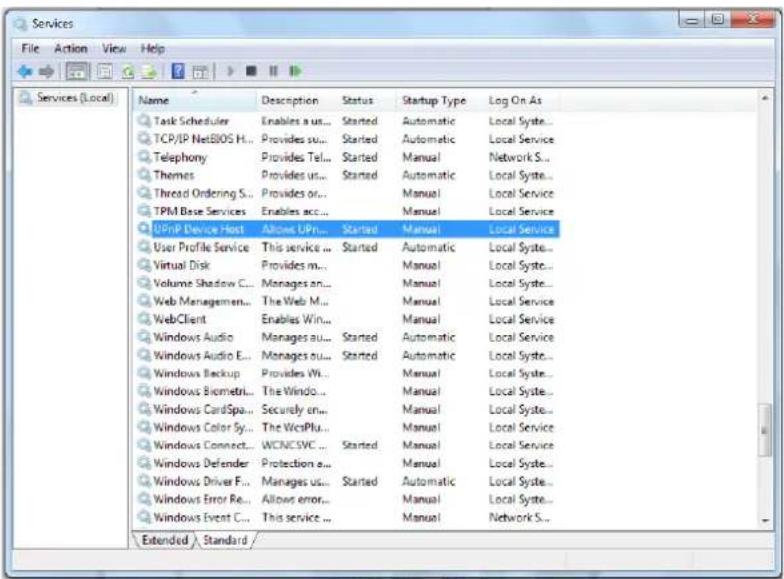The height and width of the screenshot is (579, 784).
Task: Click the gear icon beside Windows Audio
Action: click(x=144, y=336)
